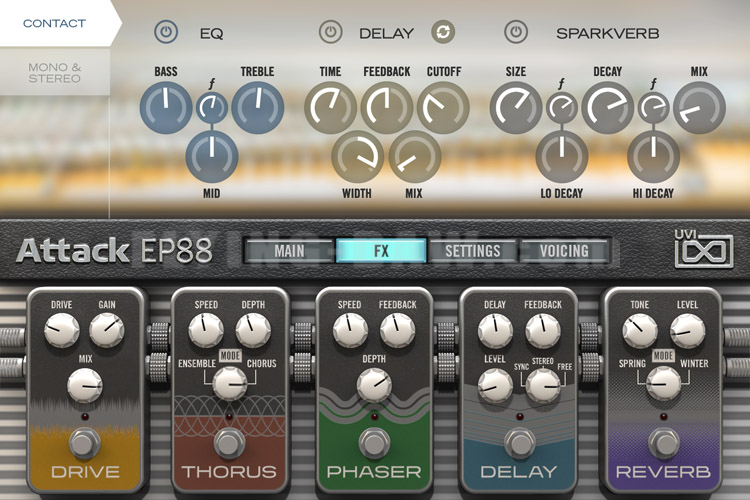Click the small frequency knob above HI DECAY
The width and height of the screenshot is (750, 500).
click(x=653, y=108)
